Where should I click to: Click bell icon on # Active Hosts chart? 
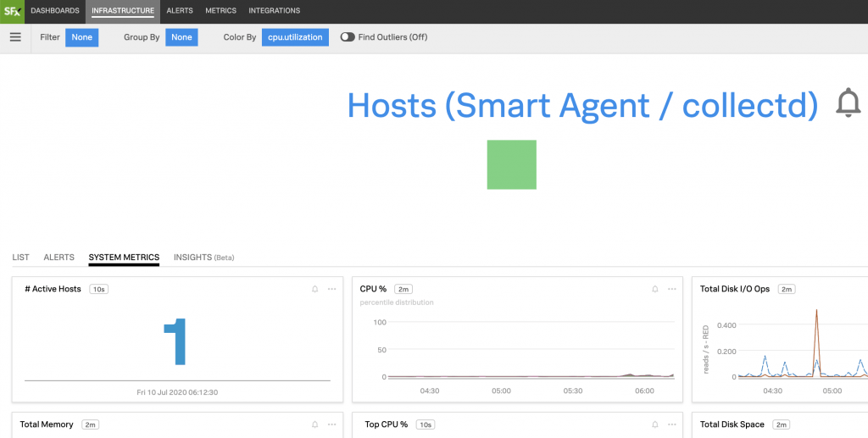point(315,289)
